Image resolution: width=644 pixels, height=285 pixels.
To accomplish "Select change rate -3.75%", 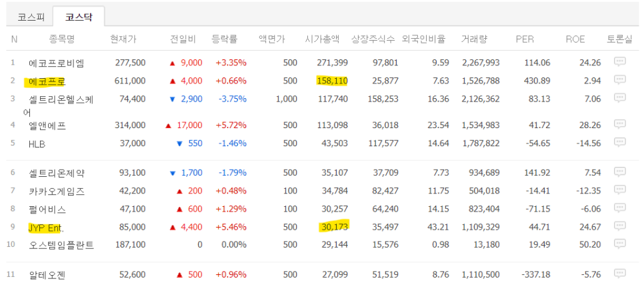I will tap(231, 99).
